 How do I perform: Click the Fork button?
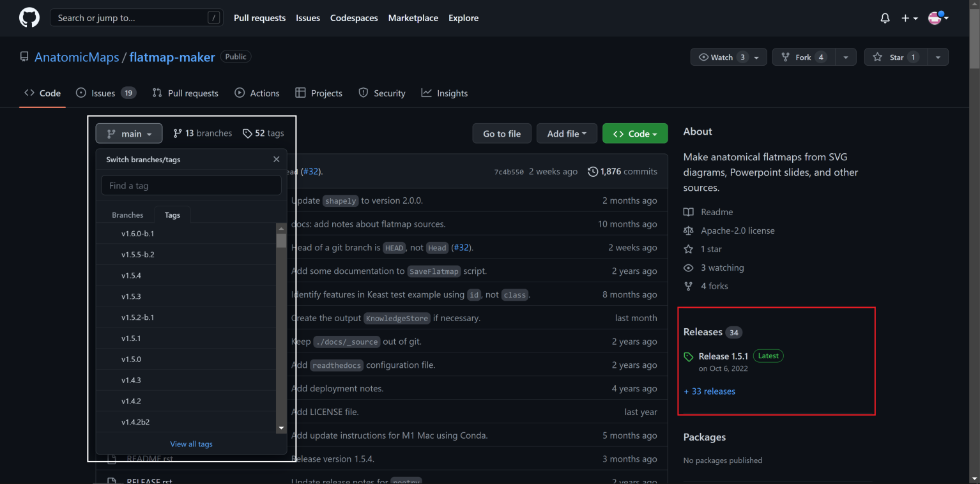(x=804, y=57)
